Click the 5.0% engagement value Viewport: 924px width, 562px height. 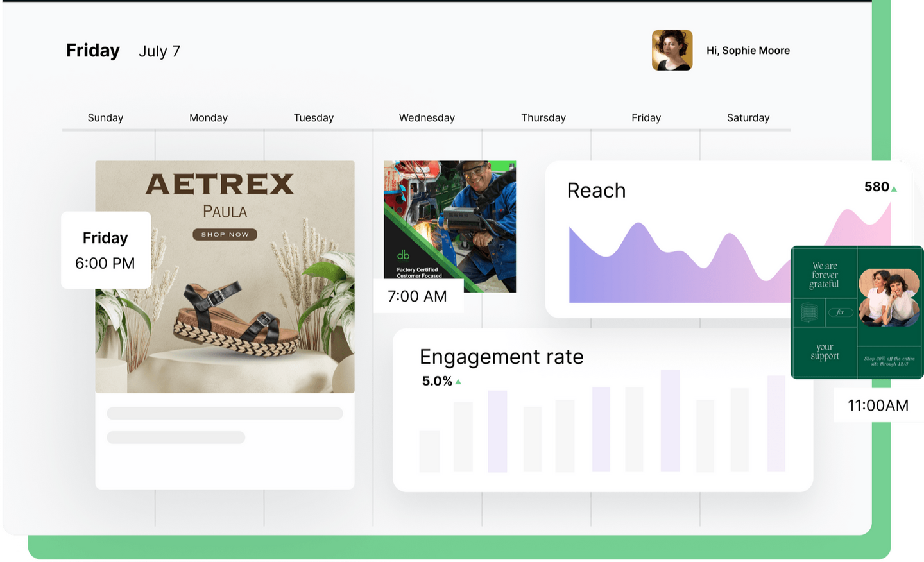[437, 381]
